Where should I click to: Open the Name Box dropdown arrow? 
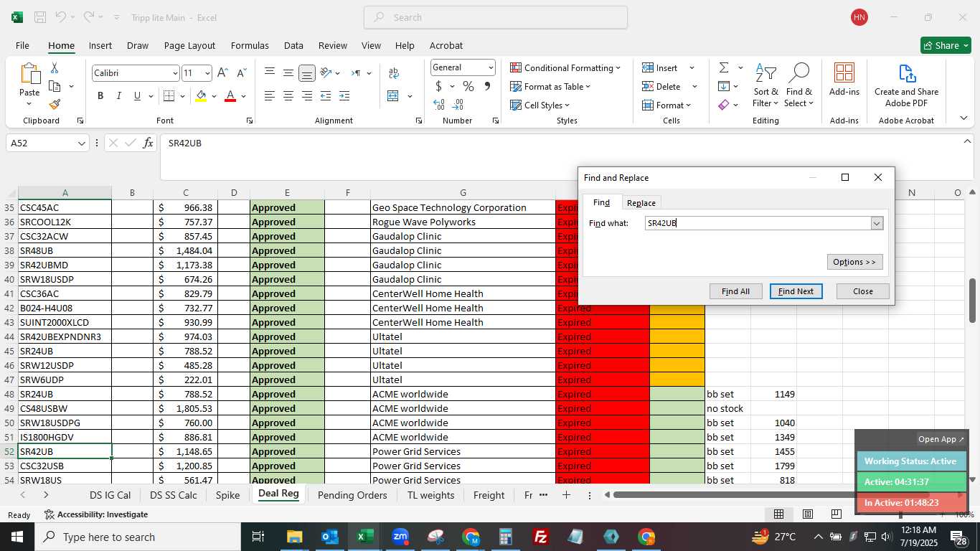click(x=81, y=143)
